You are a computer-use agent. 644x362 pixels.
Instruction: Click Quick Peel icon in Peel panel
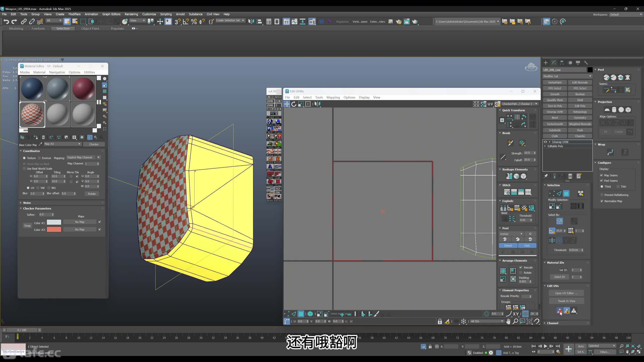point(607,77)
